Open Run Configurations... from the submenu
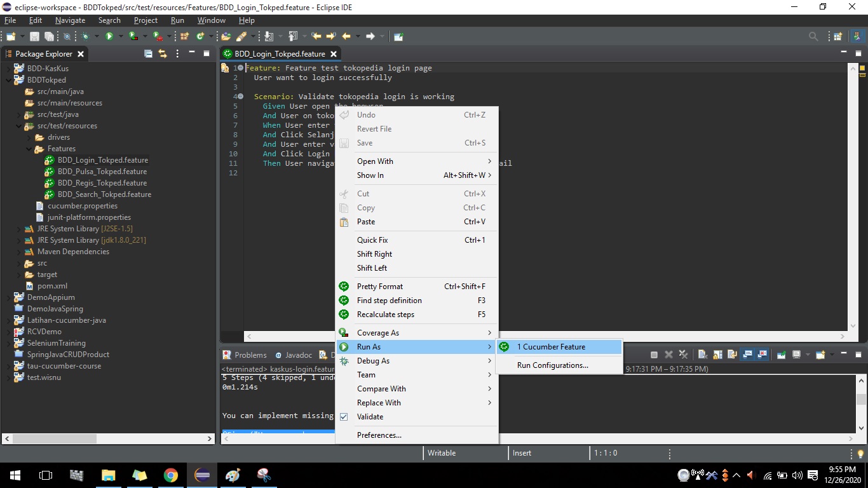 tap(552, 365)
